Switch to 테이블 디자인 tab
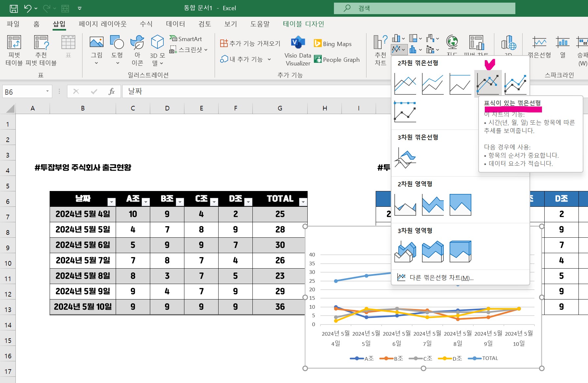Image resolution: width=588 pixels, height=383 pixels. 303,24
